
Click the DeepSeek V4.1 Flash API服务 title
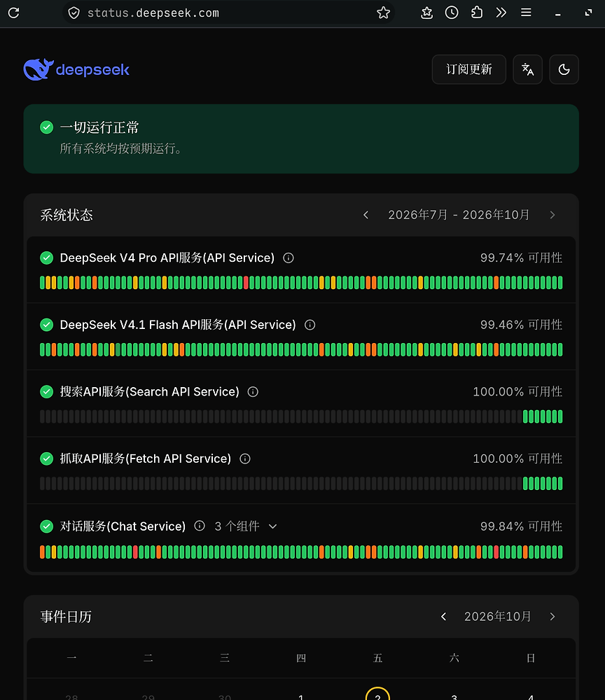(178, 325)
